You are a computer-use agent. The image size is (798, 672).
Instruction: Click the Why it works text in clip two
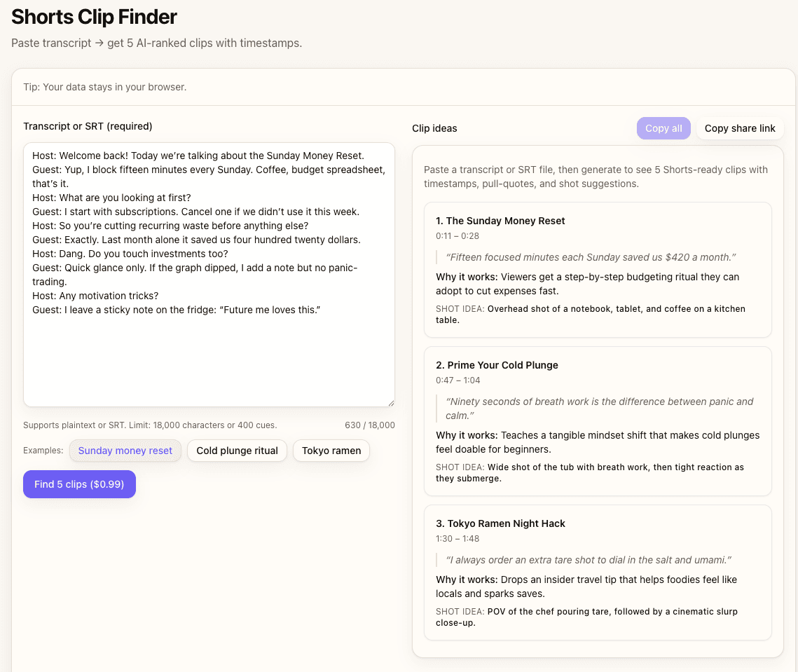[x=598, y=441]
